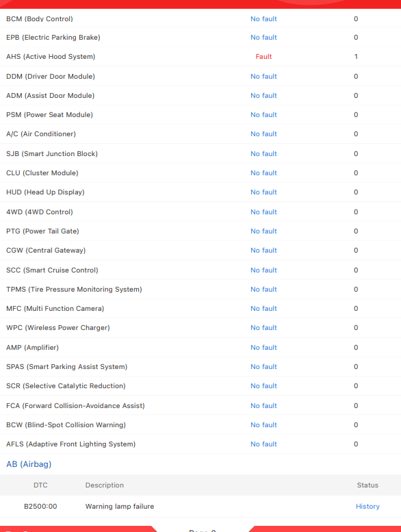Select the DDM (Driver Door Module) entry
Screen dimensions: 401x532
[51, 76]
